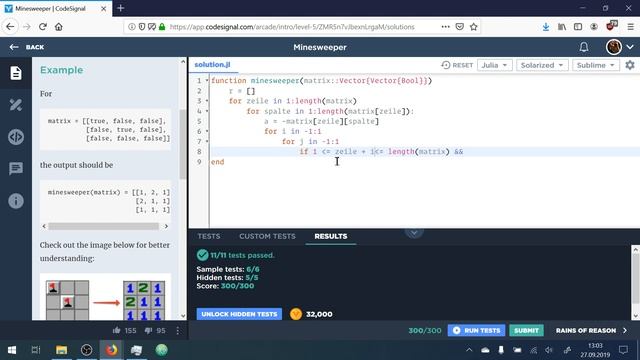
Task: Open the user avatar menu
Action: pyautogui.click(x=619, y=47)
